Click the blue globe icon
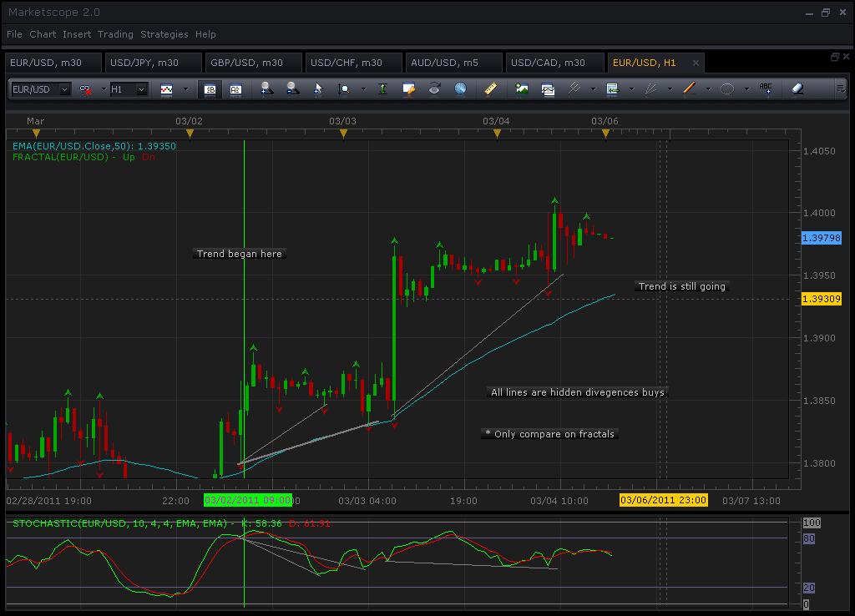 tap(460, 88)
